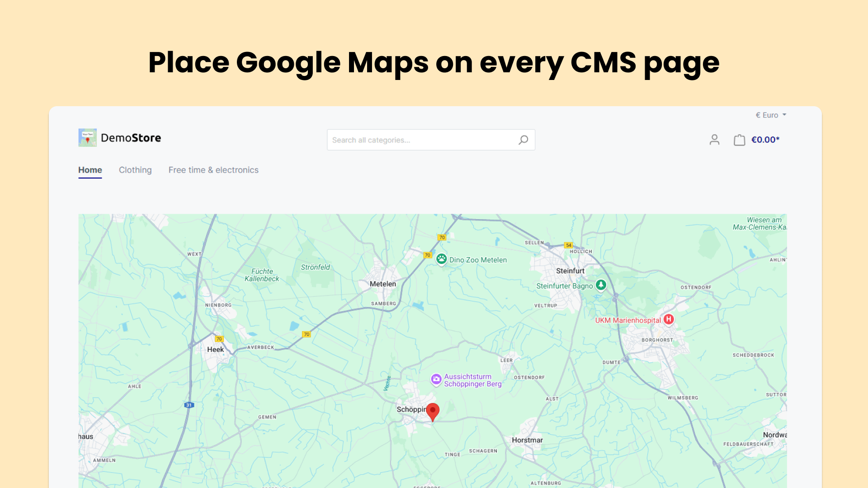The height and width of the screenshot is (488, 868).
Task: Click the Strönfeld label on map
Action: coord(316,267)
